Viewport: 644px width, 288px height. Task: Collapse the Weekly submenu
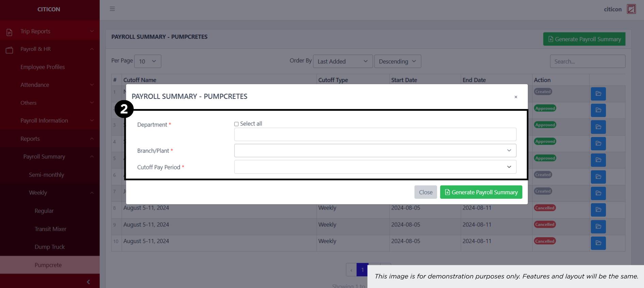pyautogui.click(x=50, y=193)
